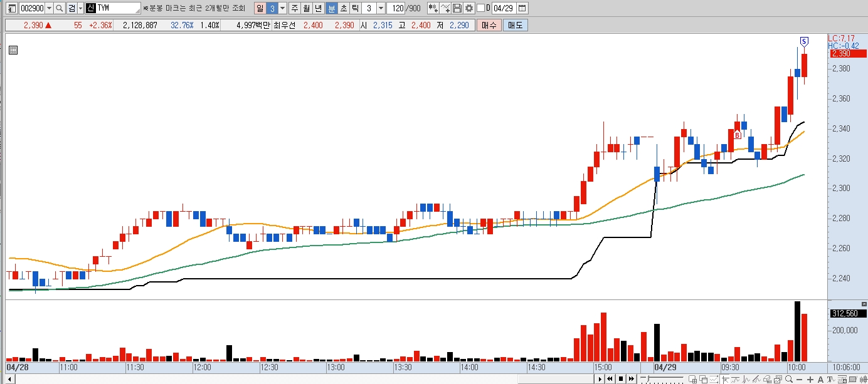868x384 pixels.
Task: Click the buy signal B marker on the chart
Action: click(738, 134)
